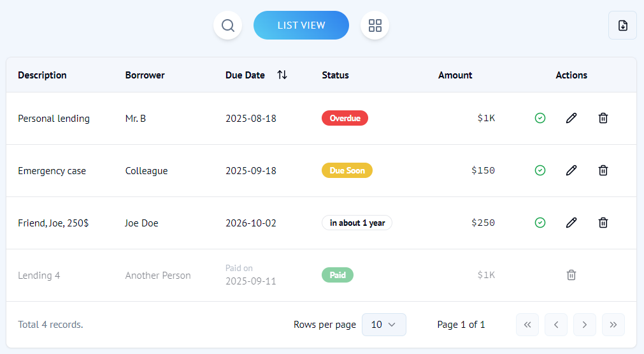644x354 pixels.
Task: Delete the Personal lending record
Action: pyautogui.click(x=603, y=118)
